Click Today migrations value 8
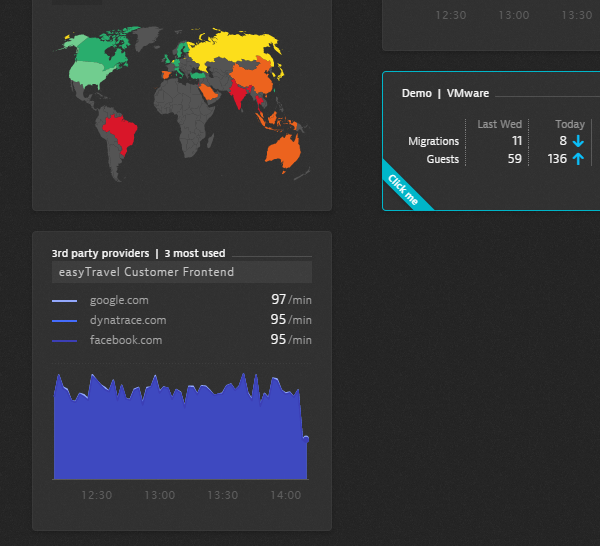 point(563,141)
